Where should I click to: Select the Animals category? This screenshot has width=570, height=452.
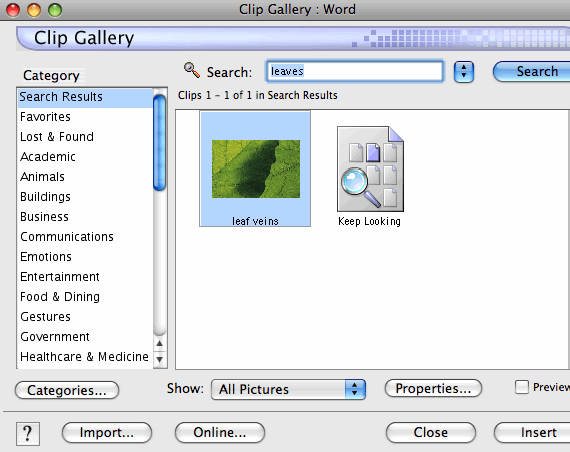85,177
